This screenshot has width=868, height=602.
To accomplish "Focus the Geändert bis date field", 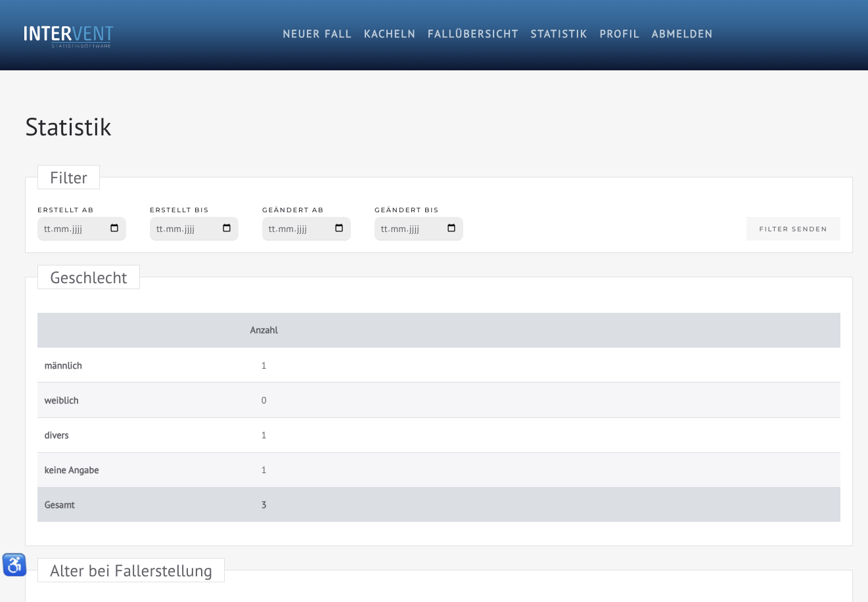I will [x=408, y=229].
